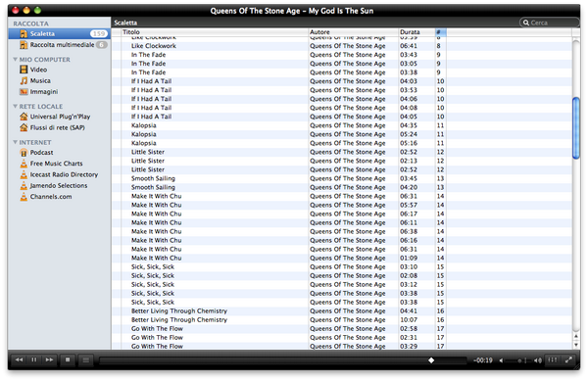Sort by Titolo column header
The image size is (588, 381).
[215, 32]
